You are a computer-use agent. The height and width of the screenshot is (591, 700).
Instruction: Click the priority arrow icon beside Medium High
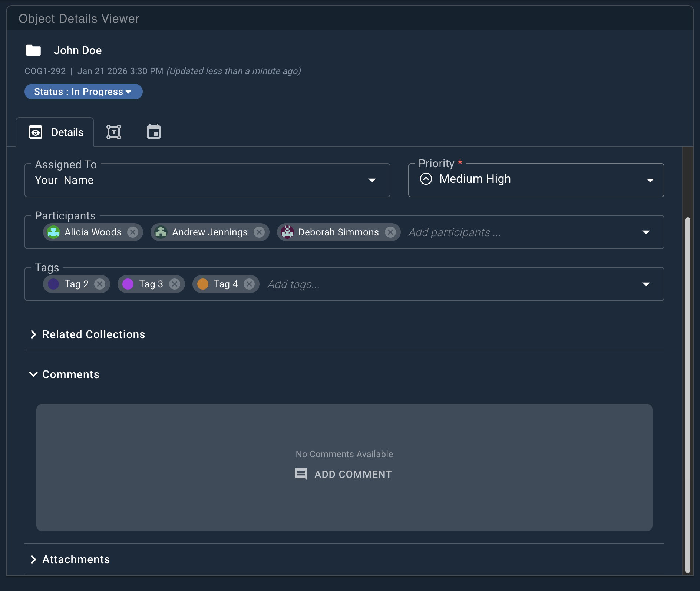click(x=426, y=179)
